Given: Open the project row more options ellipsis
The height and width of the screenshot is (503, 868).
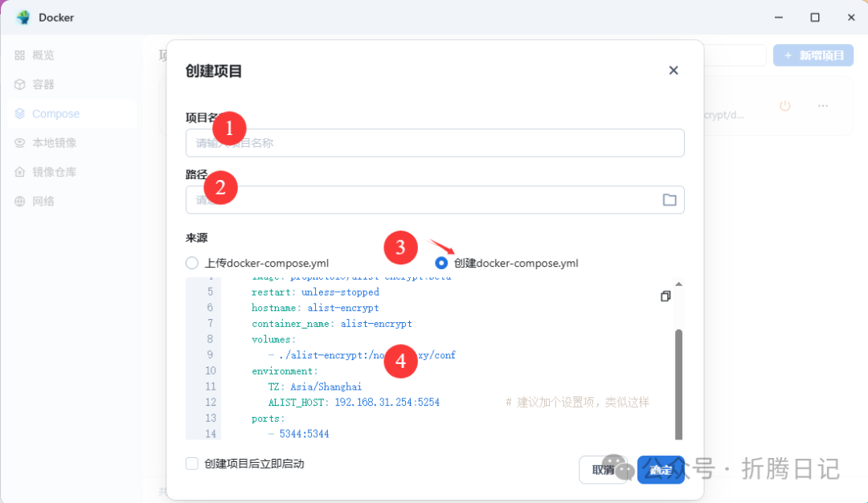Looking at the screenshot, I should pyautogui.click(x=823, y=106).
